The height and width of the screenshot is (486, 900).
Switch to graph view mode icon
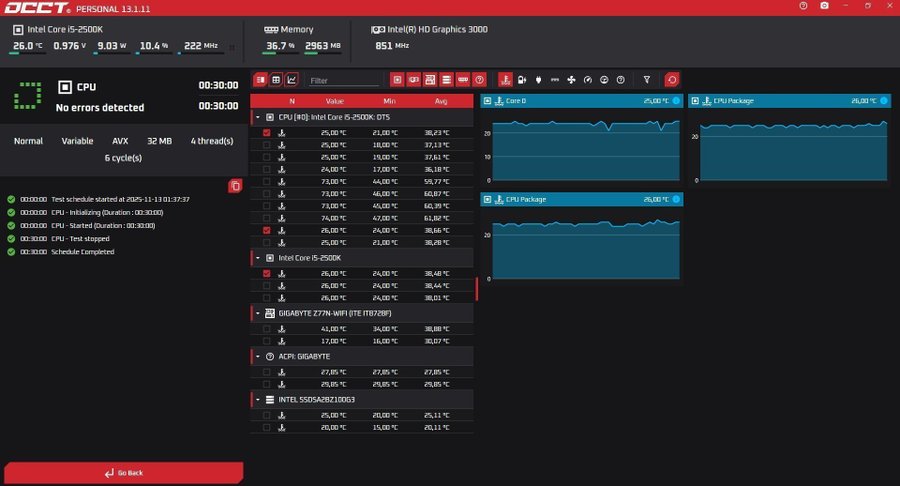292,80
